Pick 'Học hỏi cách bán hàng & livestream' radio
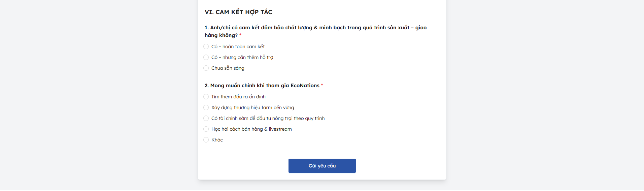The width and height of the screenshot is (644, 191). [x=206, y=129]
